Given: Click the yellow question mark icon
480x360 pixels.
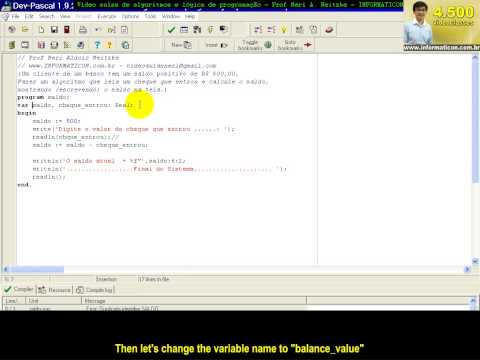Looking at the screenshot, I should 109,45.
